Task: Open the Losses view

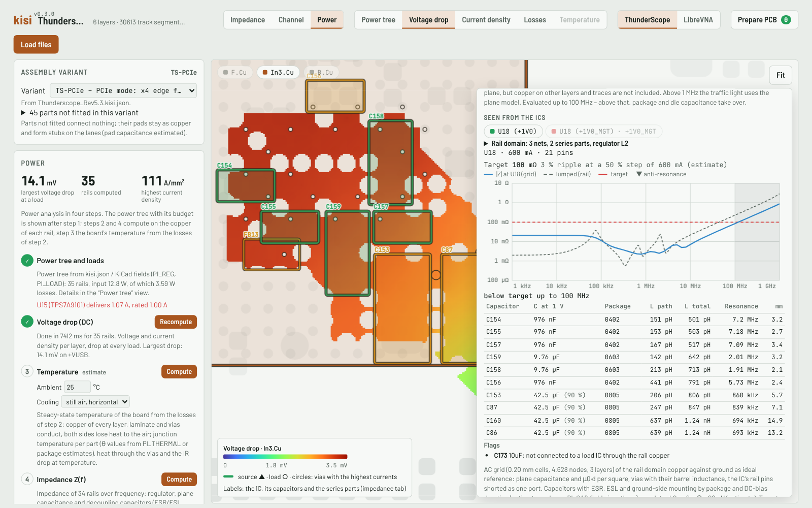Action: 535,20
